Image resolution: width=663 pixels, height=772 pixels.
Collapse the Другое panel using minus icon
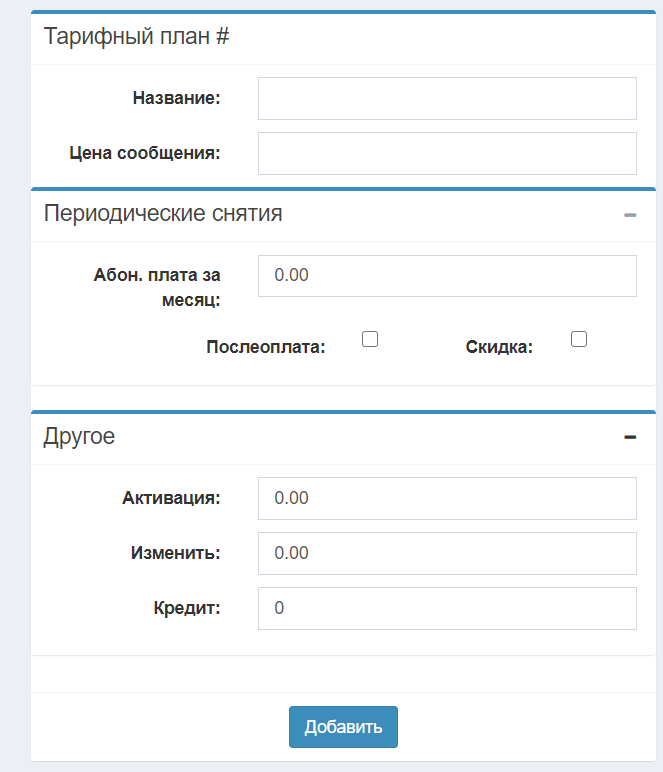pos(630,437)
